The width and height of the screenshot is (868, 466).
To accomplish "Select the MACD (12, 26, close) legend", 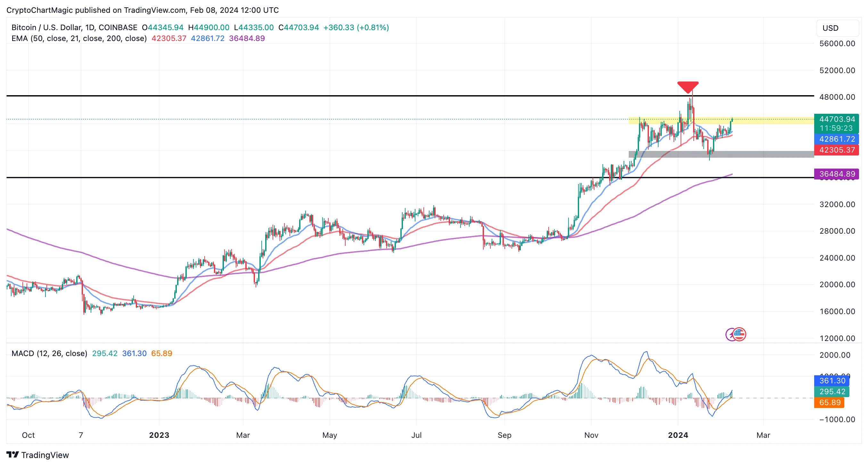I will click(49, 353).
